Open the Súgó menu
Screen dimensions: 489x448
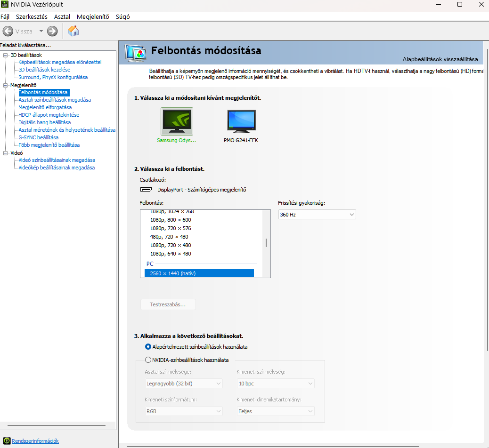point(122,17)
